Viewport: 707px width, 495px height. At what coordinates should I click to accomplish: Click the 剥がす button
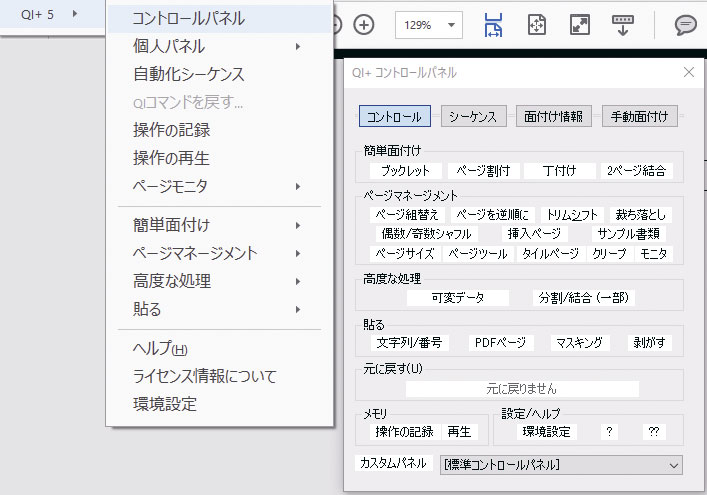649,343
